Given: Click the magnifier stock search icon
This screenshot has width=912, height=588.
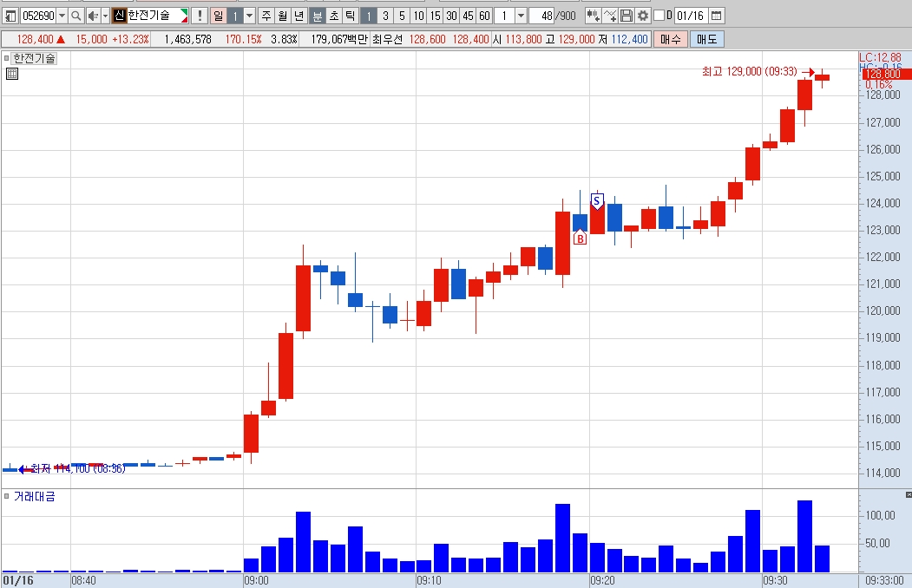Looking at the screenshot, I should click(75, 16).
